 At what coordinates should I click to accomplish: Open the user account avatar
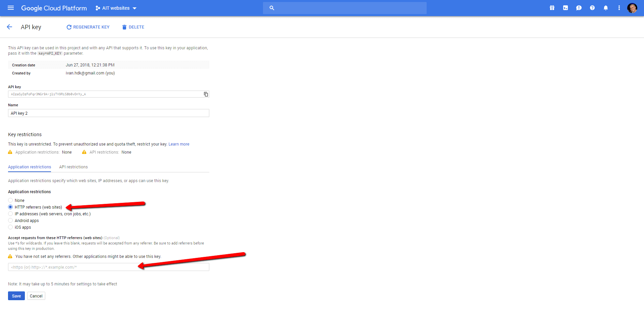pyautogui.click(x=632, y=8)
